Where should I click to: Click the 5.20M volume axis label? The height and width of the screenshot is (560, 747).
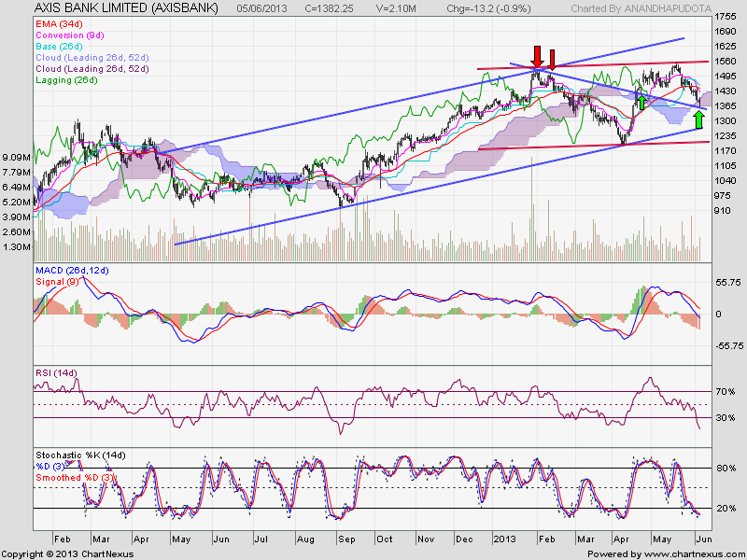tap(17, 202)
